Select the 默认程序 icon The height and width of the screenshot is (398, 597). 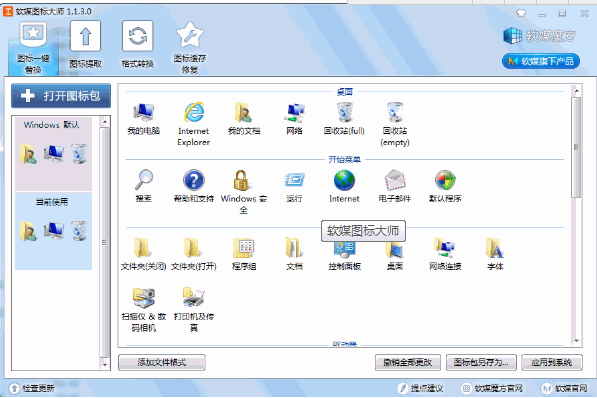click(445, 186)
